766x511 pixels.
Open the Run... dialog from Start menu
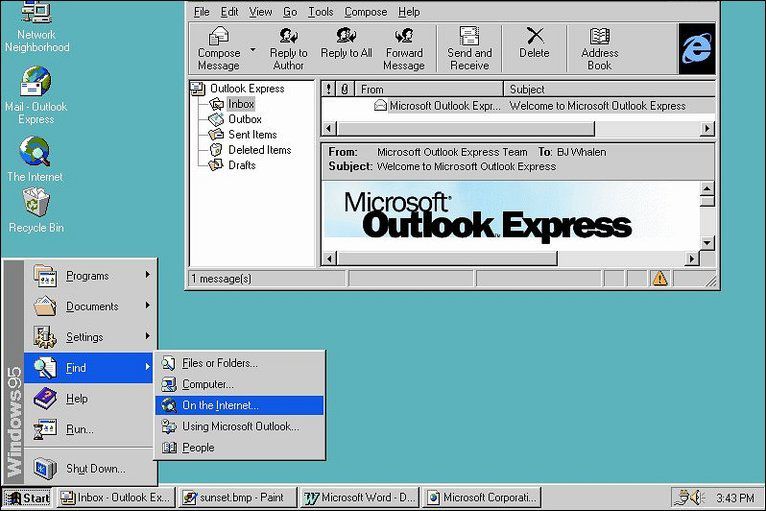pos(90,429)
